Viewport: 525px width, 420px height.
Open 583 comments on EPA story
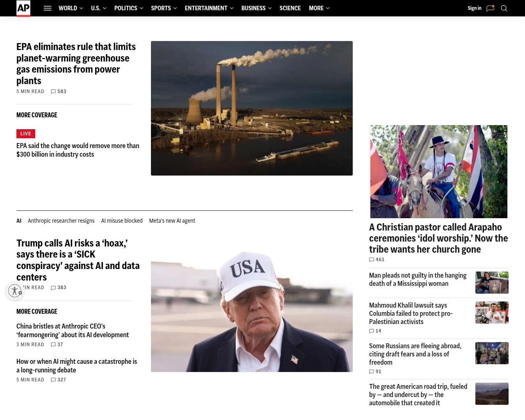coord(59,91)
